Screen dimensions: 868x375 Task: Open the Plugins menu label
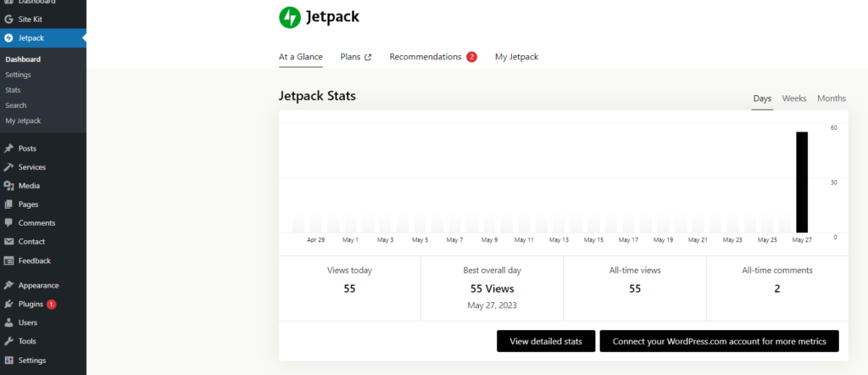31,304
